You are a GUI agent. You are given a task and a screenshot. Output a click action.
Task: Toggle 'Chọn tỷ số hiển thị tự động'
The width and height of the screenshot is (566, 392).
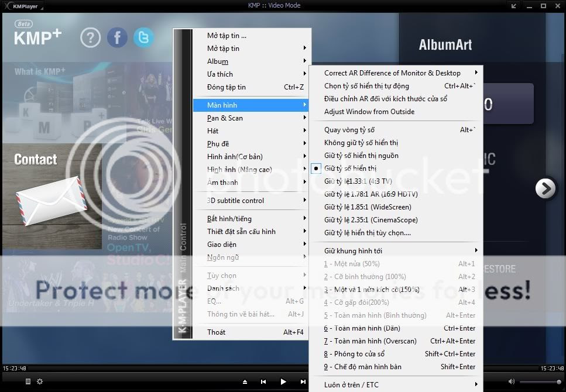tap(397, 86)
